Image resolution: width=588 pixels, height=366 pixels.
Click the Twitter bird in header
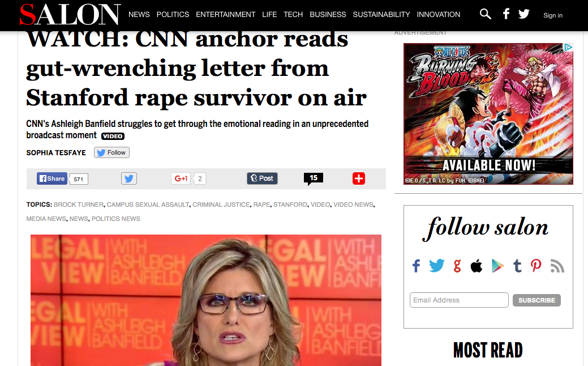click(x=524, y=14)
